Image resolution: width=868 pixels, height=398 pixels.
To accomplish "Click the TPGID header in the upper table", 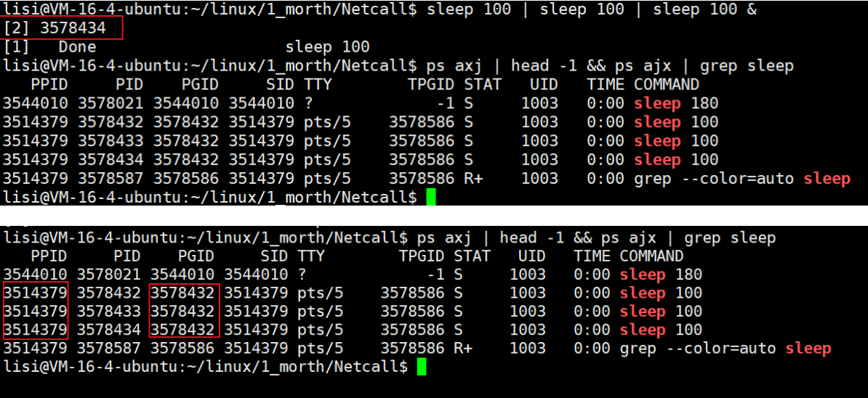I will click(431, 84).
